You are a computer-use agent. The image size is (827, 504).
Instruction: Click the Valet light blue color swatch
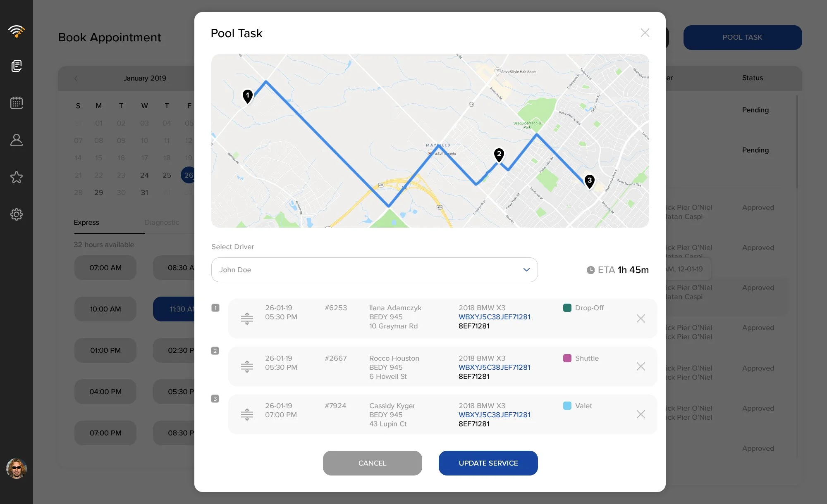567,406
